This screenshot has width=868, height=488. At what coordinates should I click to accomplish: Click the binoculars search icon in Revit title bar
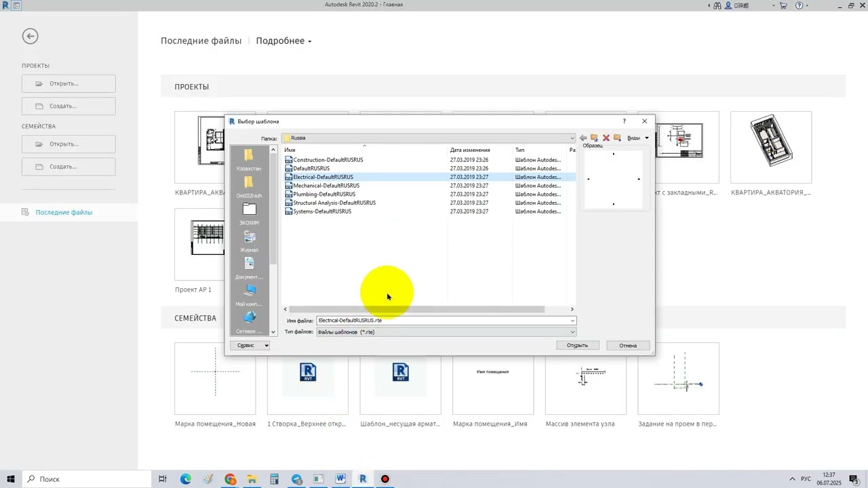(717, 5)
